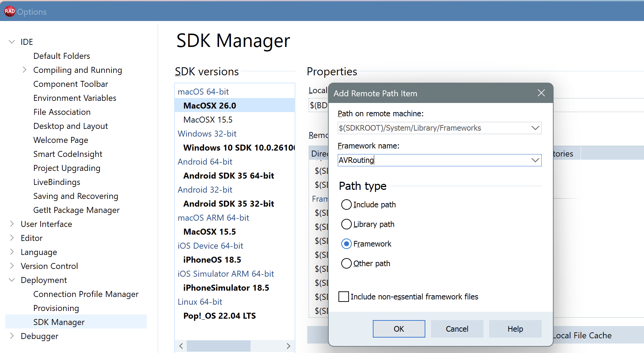The image size is (644, 353).
Task: Open the Path on remote machine dropdown
Action: coord(535,128)
